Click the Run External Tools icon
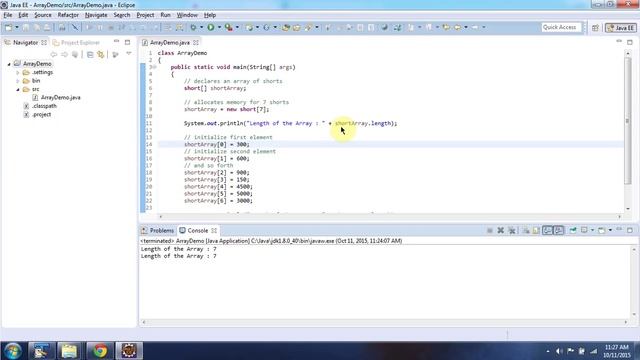 (229, 27)
